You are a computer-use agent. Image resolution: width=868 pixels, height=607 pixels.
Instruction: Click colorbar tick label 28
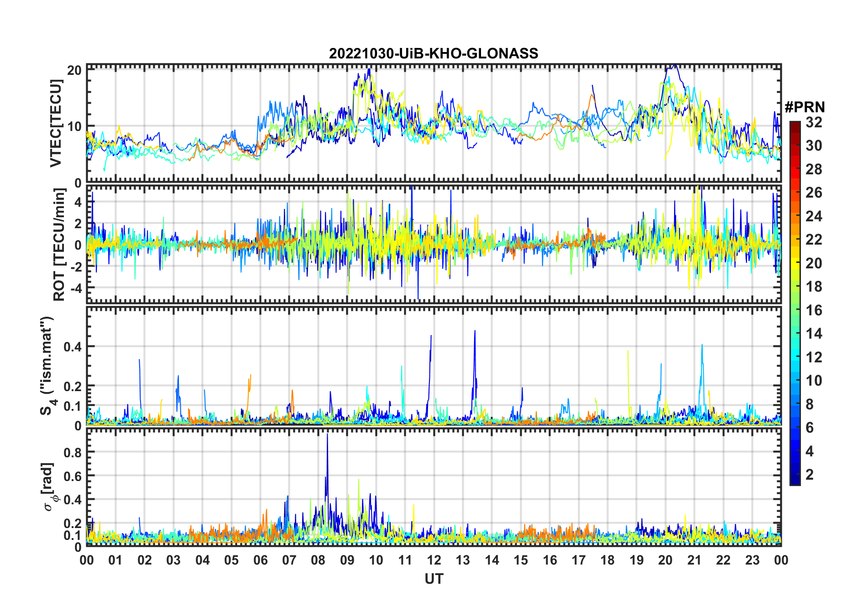(x=814, y=169)
